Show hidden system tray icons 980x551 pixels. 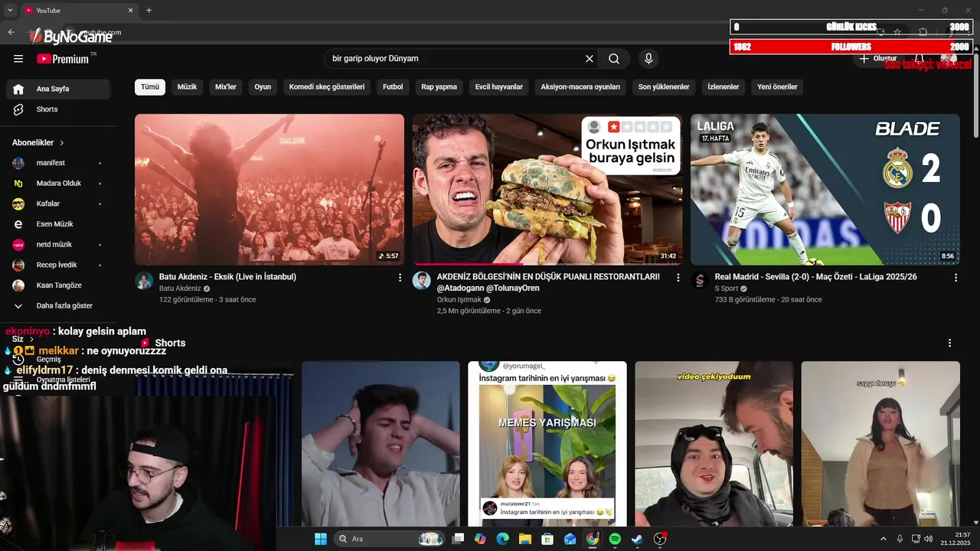[883, 539]
